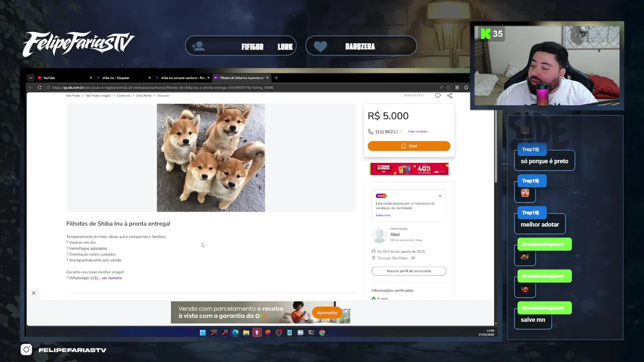The width and height of the screenshot is (644, 362).
Task: Click the green E-mail verified check icon
Action: coord(373,299)
